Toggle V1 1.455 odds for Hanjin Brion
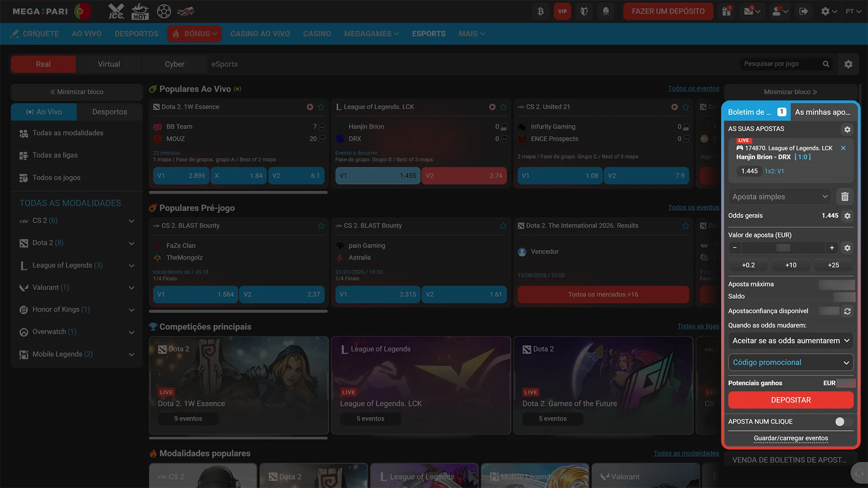The height and width of the screenshot is (488, 868). (377, 176)
